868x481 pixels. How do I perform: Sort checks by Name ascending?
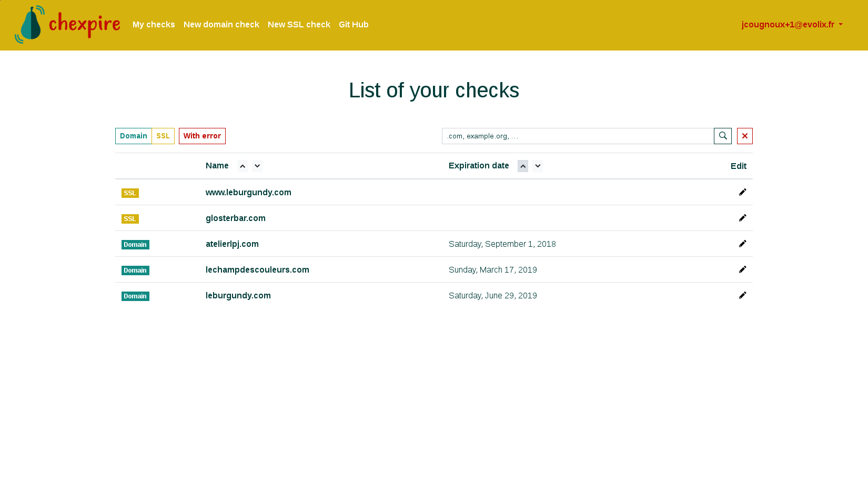(242, 166)
